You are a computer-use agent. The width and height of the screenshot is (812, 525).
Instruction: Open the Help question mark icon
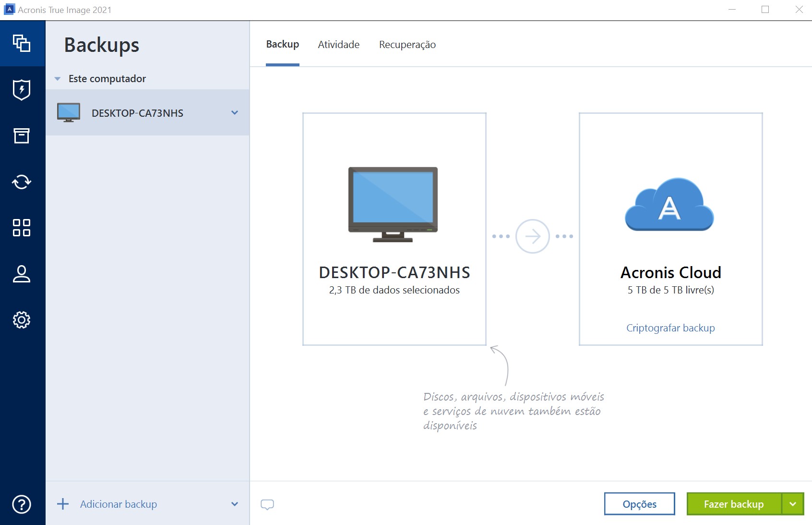click(x=22, y=504)
